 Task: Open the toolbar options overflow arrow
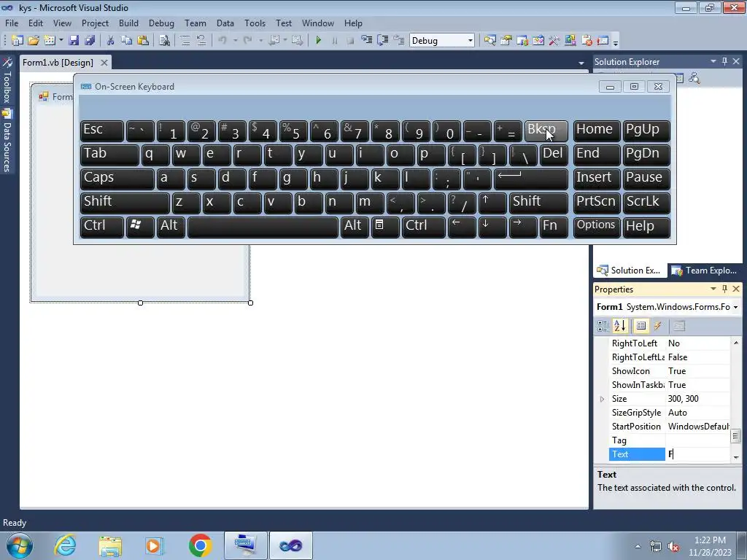pyautogui.click(x=616, y=42)
